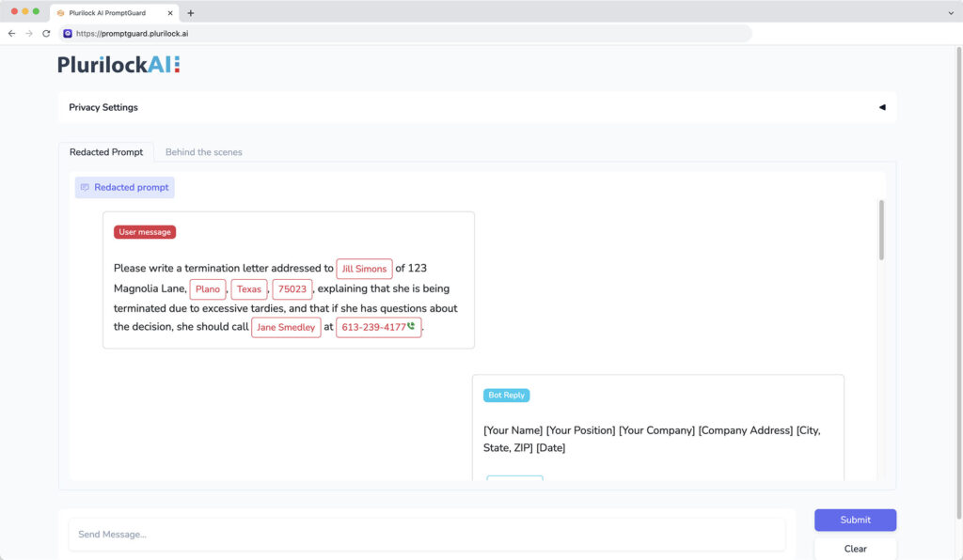
Task: Expand the Privacy Settings panel arrow
Action: tap(882, 107)
